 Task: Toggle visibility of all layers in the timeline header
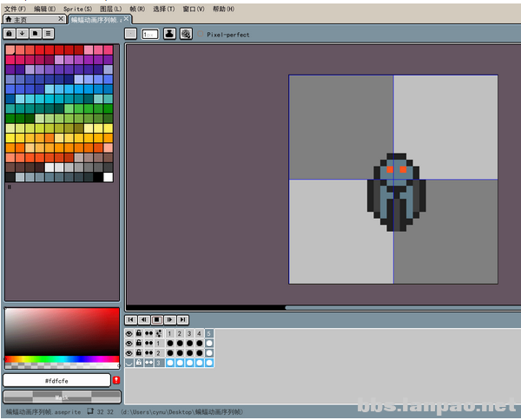click(129, 333)
